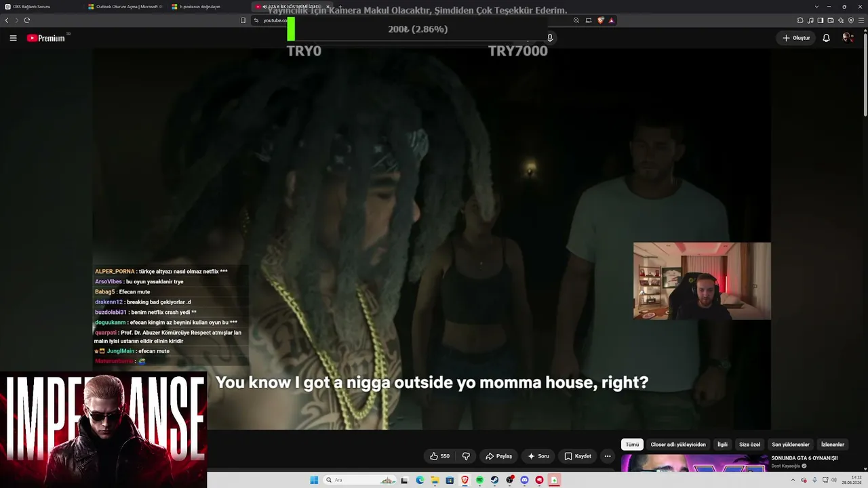This screenshot has height=488, width=868.
Task: Open the taskbar clock and date
Action: coord(852,480)
